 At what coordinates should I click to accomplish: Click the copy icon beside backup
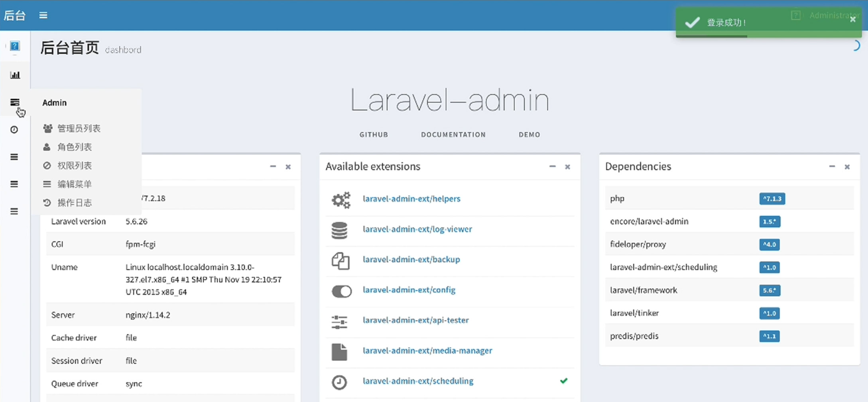pyautogui.click(x=341, y=261)
